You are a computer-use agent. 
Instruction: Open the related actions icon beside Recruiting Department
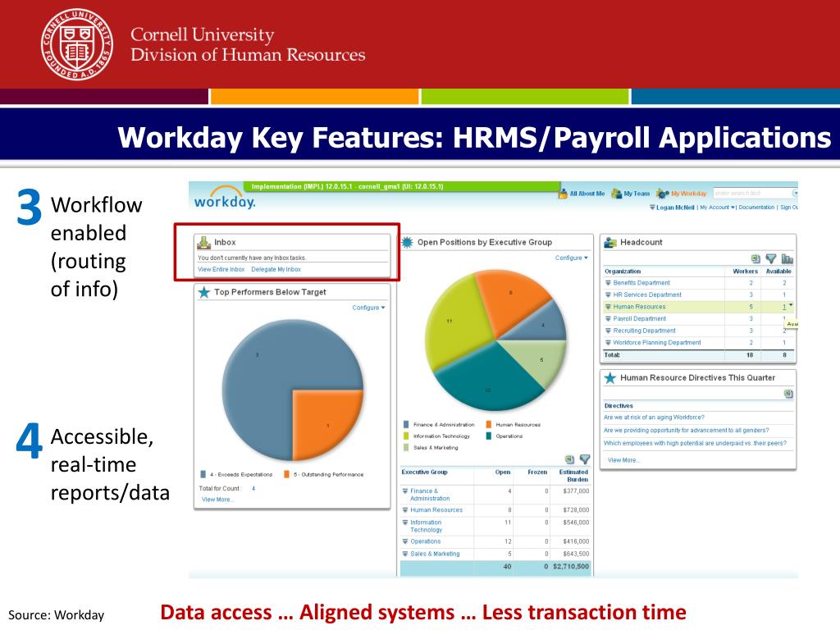click(x=608, y=331)
